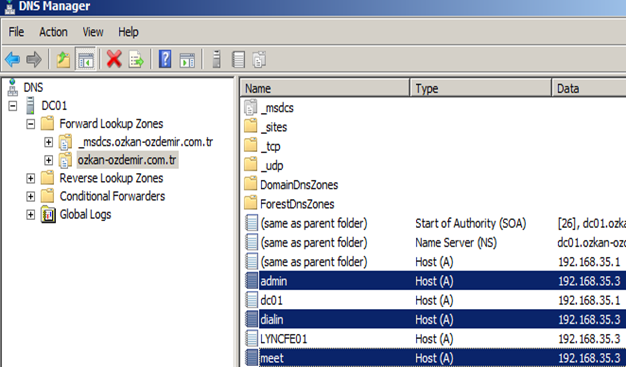Screen dimensions: 626x367
Task: Click the New Zone toolbar icon
Action: pyautogui.click(x=260, y=60)
